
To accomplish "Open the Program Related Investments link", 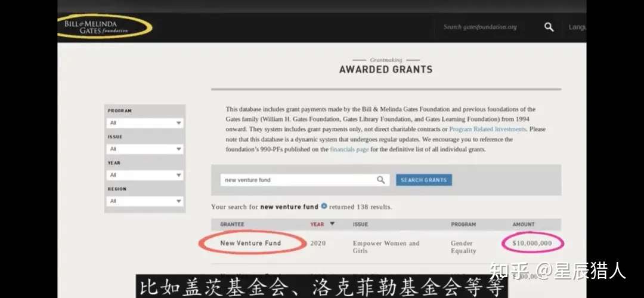I will click(488, 129).
